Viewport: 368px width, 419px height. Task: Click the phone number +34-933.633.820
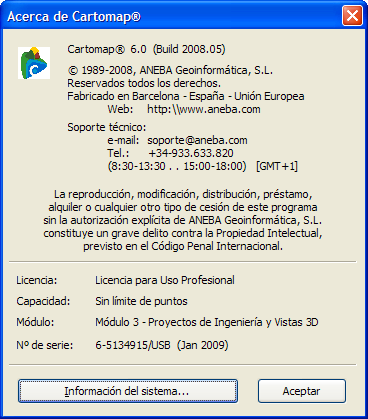click(191, 153)
